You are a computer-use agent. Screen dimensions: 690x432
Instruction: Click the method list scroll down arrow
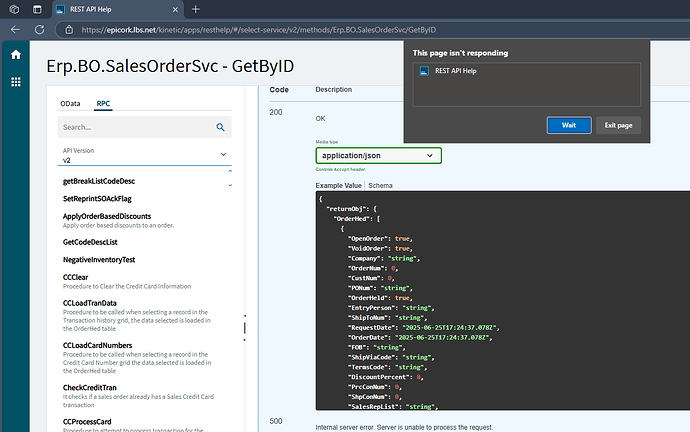coord(230,185)
